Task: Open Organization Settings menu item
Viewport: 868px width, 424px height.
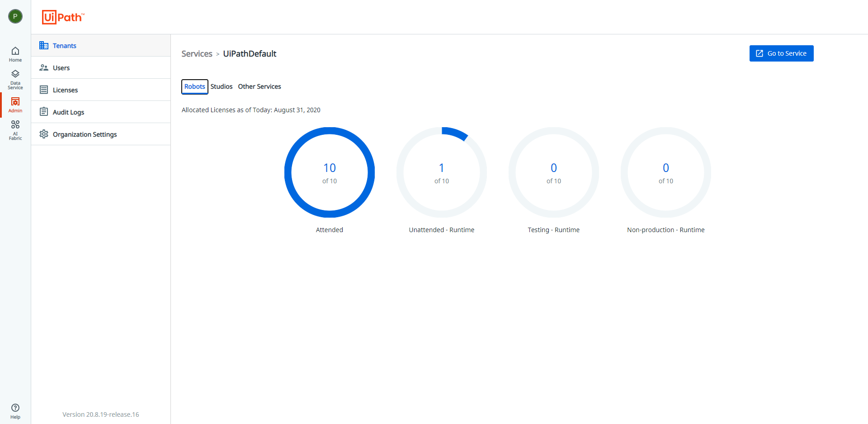Action: tap(101, 134)
